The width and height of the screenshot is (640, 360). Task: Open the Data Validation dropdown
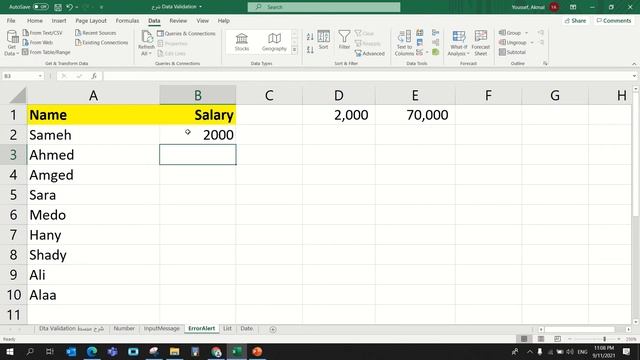427,52
